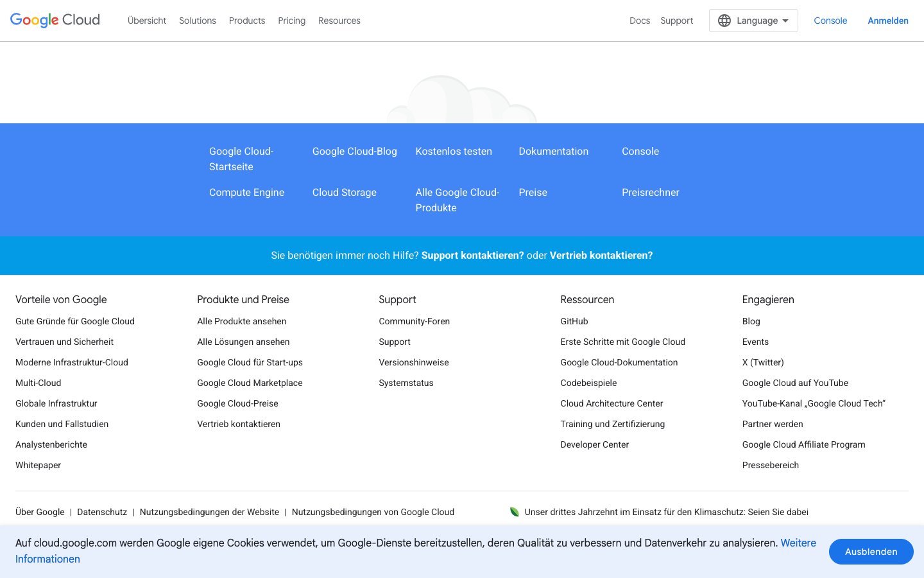Click Vertrieb kontaktieren? in blue banner
Screen dimensions: 924x578
[601, 256]
